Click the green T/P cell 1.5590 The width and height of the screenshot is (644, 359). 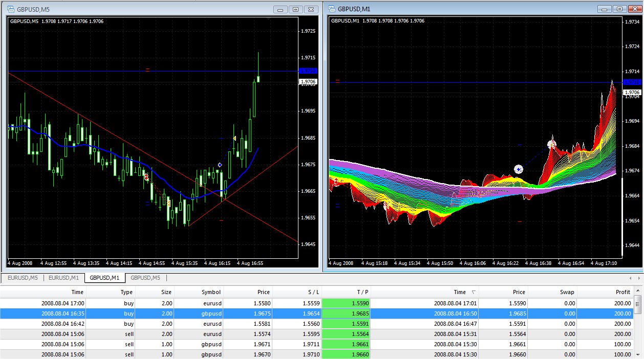(346, 303)
